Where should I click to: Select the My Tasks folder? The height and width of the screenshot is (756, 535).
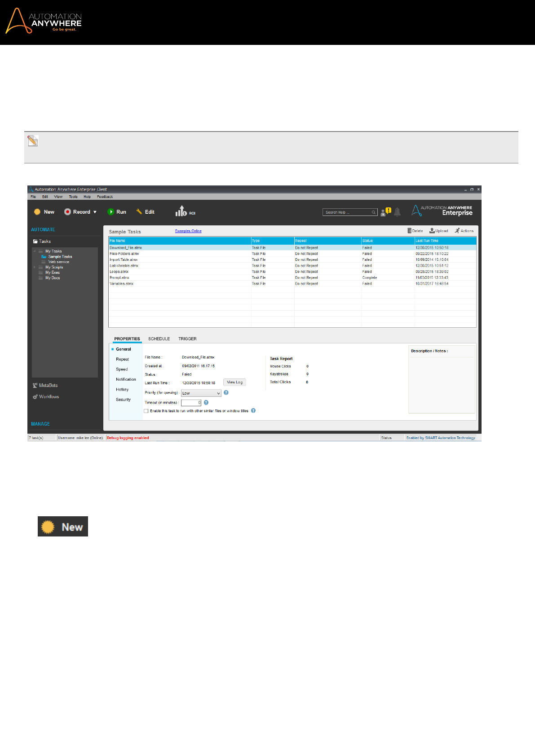[x=53, y=251]
